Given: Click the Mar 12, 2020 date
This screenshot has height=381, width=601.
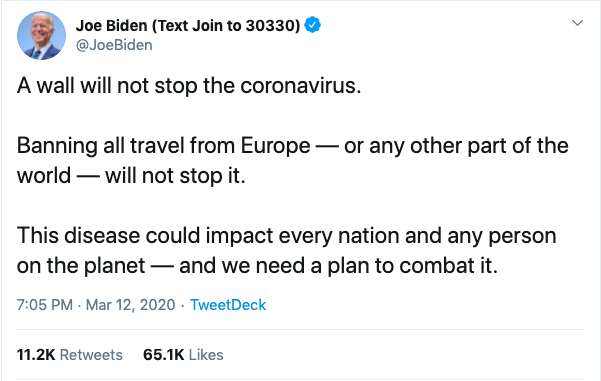Looking at the screenshot, I should pos(130,305).
